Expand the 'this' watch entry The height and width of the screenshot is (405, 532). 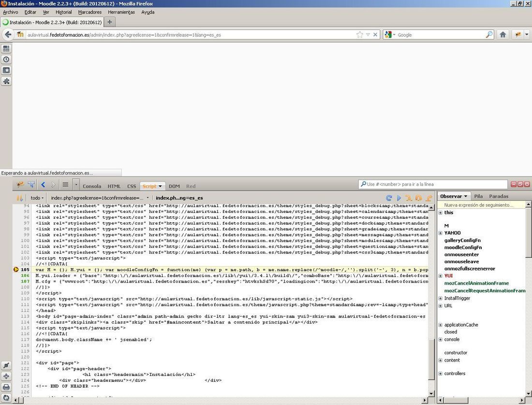(x=440, y=212)
